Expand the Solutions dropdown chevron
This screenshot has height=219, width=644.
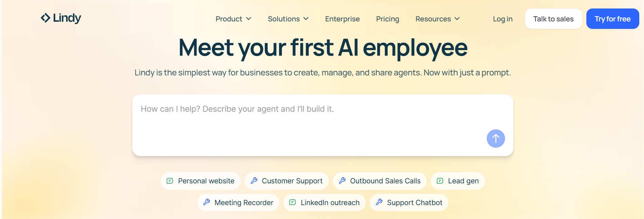306,19
